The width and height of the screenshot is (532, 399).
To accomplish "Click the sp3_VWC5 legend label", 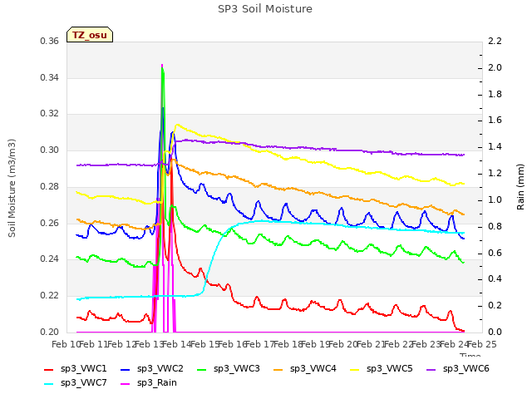I will tap(390, 368).
